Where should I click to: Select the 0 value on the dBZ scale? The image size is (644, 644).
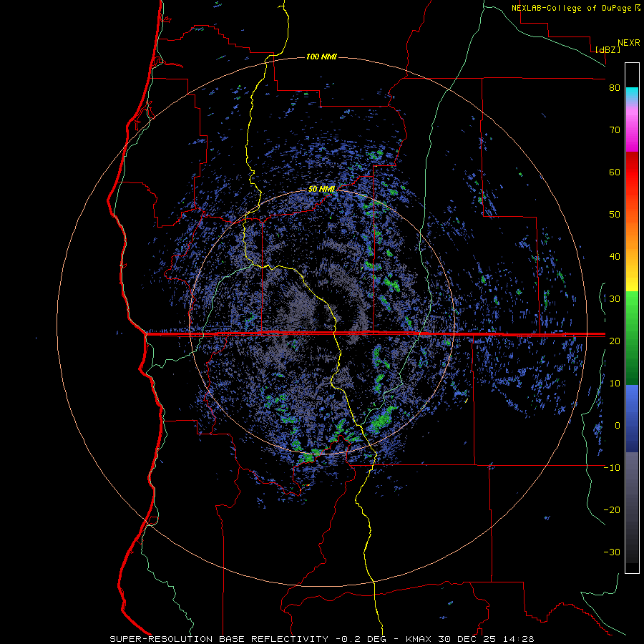point(618,426)
